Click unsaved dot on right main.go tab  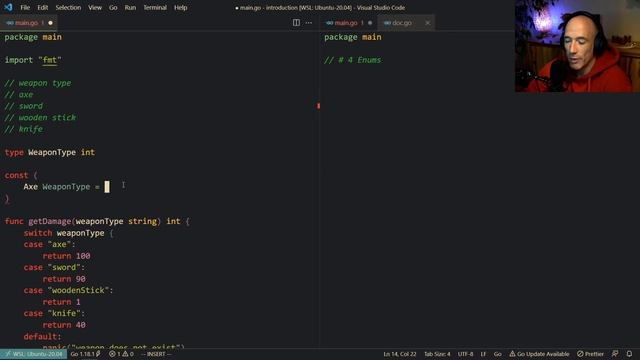370,23
